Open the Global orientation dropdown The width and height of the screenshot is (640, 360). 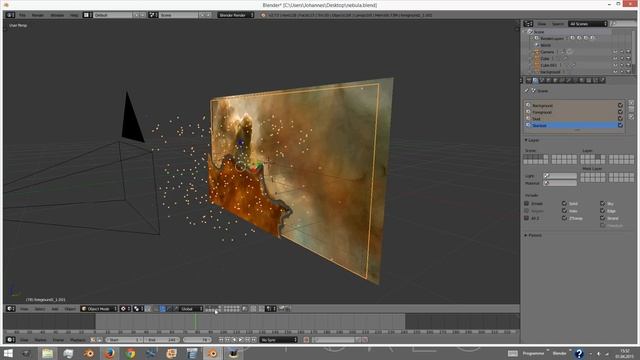pos(191,309)
